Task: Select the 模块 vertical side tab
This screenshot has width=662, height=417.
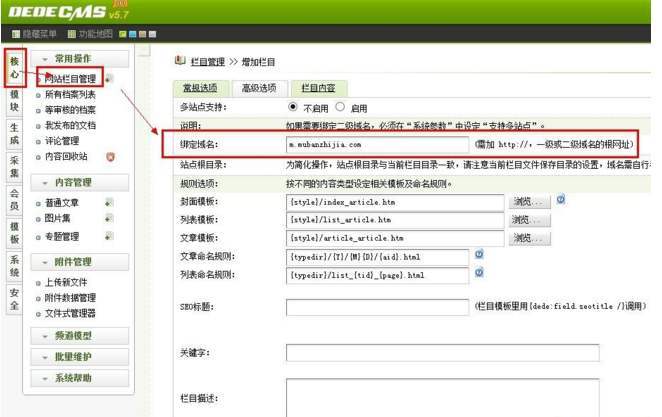Action: [14, 99]
